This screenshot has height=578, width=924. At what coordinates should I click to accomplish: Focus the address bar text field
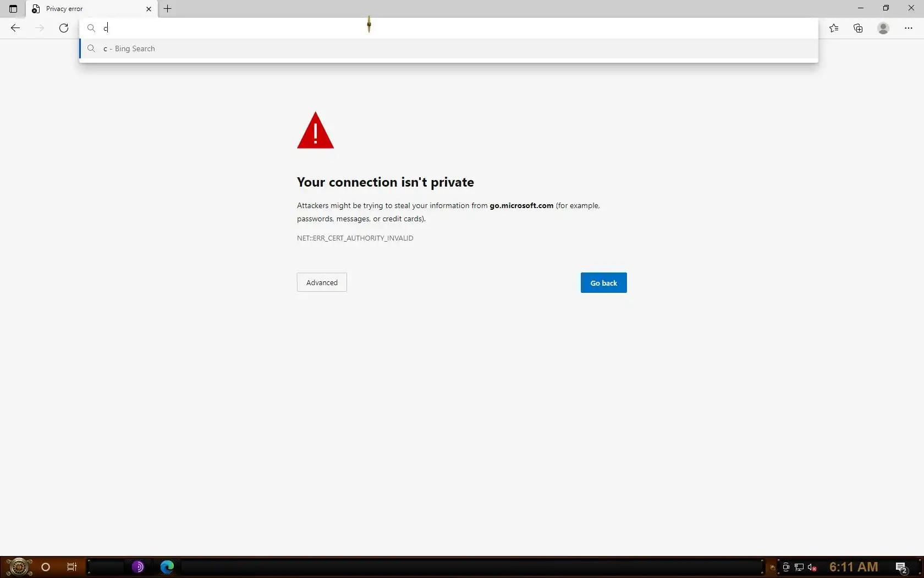pyautogui.click(x=448, y=28)
